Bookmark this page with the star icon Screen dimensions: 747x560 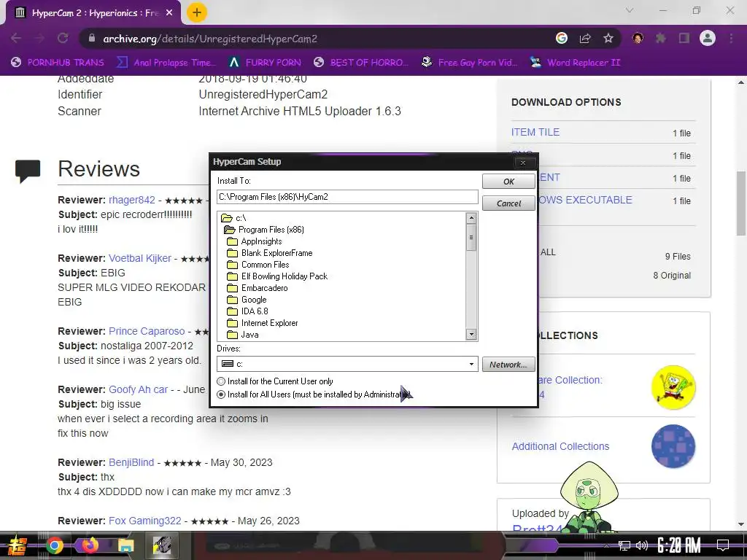[608, 38]
